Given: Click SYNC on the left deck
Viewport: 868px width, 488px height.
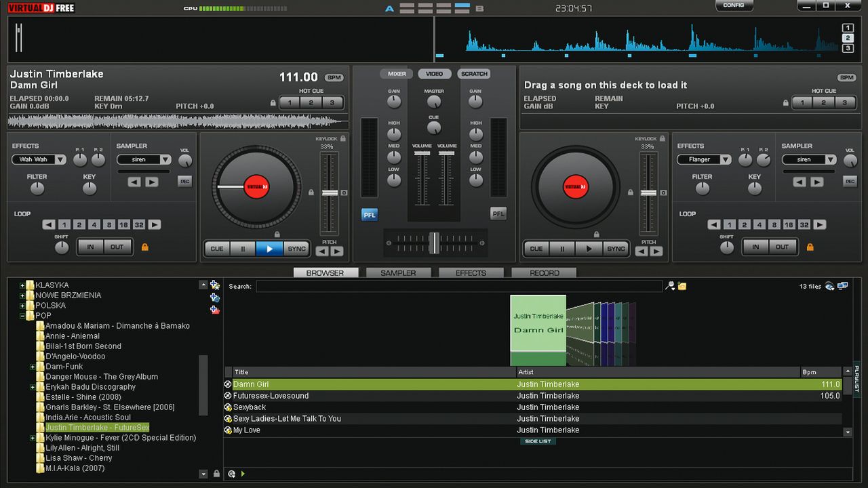Looking at the screenshot, I should (297, 249).
